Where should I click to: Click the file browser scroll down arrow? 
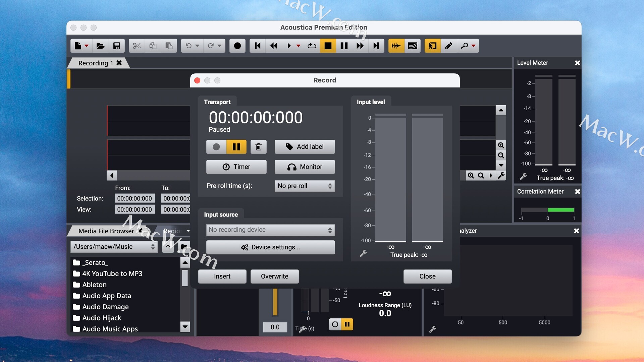click(x=185, y=326)
